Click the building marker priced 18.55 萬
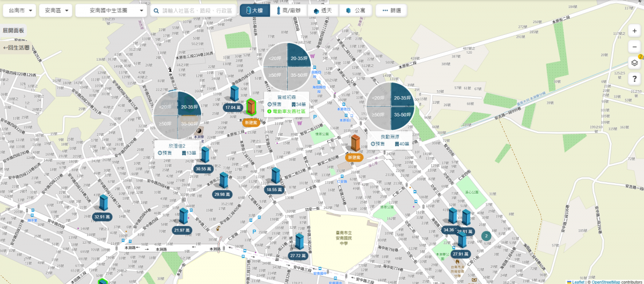The image size is (644, 284). click(275, 176)
